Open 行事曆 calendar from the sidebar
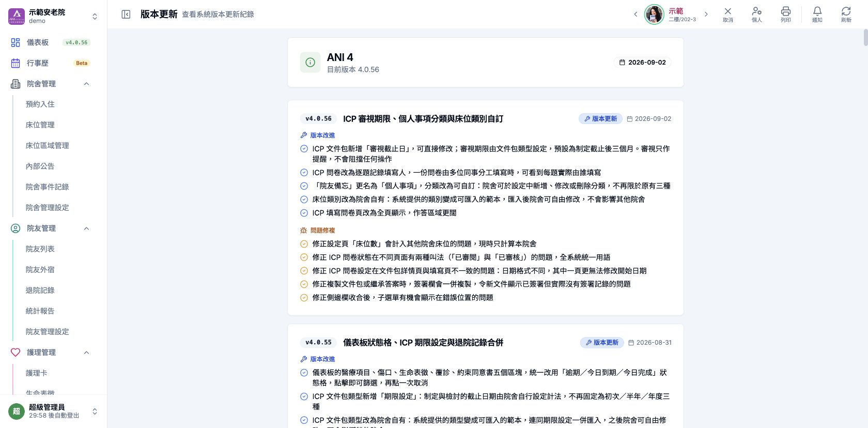 [x=50, y=63]
